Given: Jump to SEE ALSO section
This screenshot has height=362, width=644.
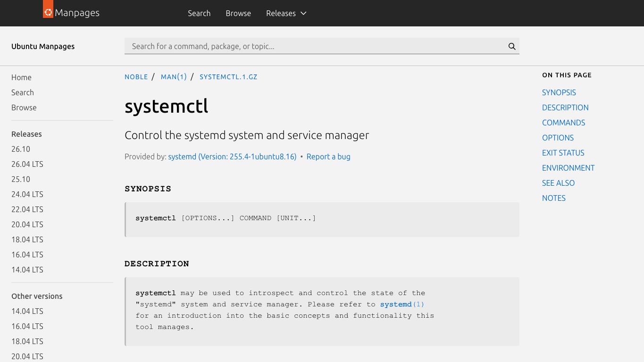Looking at the screenshot, I should [x=558, y=183].
